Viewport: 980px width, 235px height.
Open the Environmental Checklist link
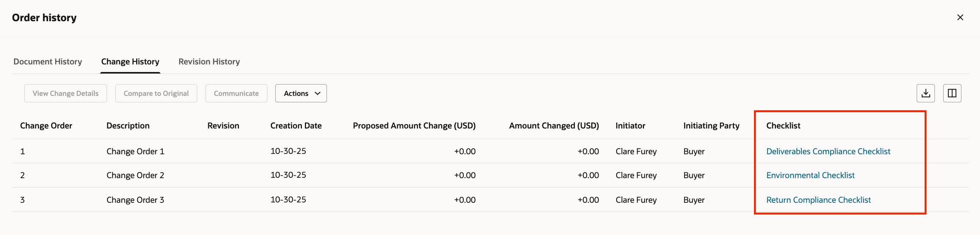point(810,175)
